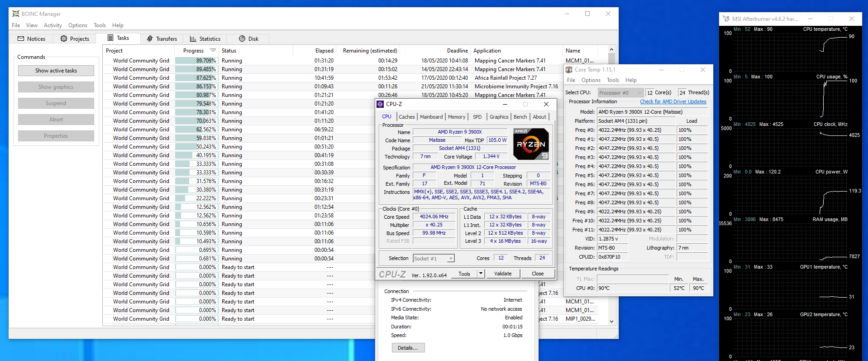The height and width of the screenshot is (361, 868).
Task: Click the Abort command button
Action: point(56,120)
